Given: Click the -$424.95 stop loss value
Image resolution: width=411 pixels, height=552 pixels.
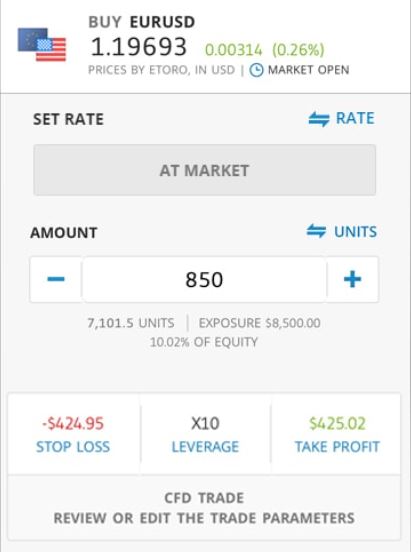Looking at the screenshot, I should 73,424.
